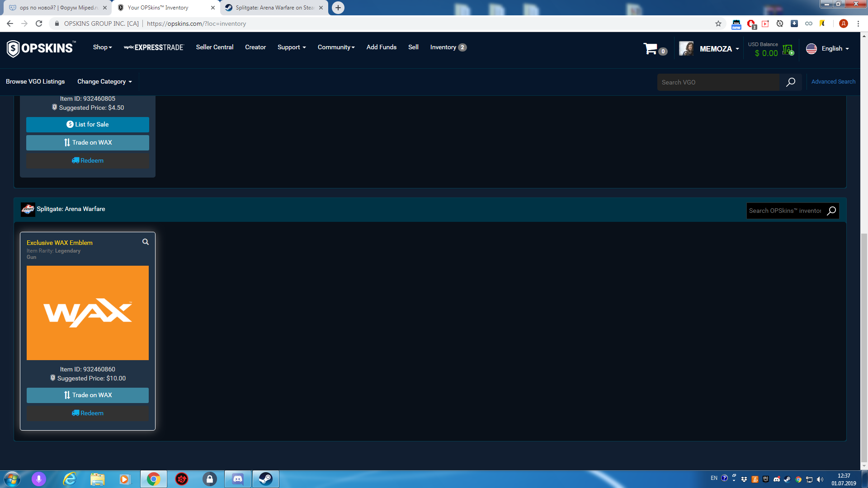Click the EN keyboard language indicator

pyautogui.click(x=714, y=478)
